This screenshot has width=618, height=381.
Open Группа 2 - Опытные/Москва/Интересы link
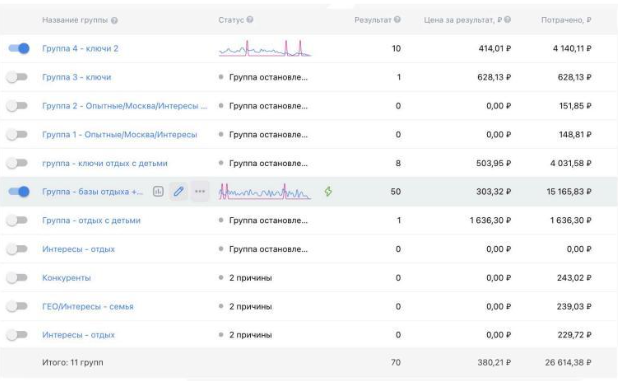tap(125, 106)
